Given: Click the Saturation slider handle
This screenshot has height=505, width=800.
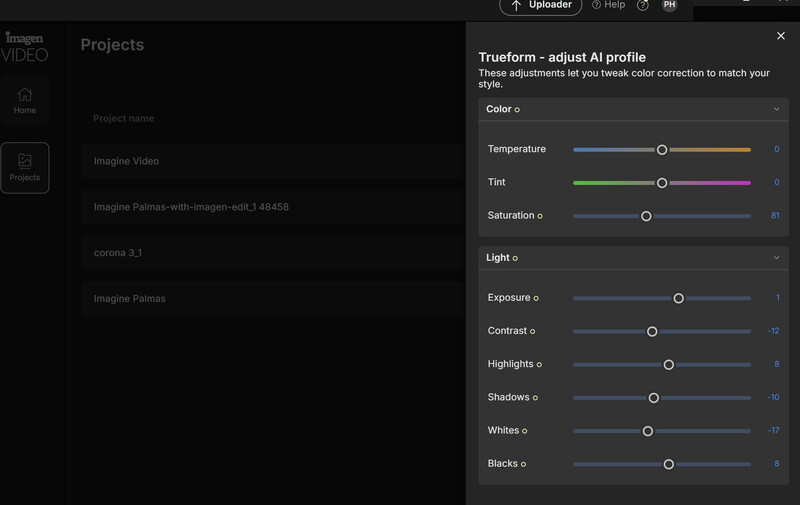Looking at the screenshot, I should point(646,216).
